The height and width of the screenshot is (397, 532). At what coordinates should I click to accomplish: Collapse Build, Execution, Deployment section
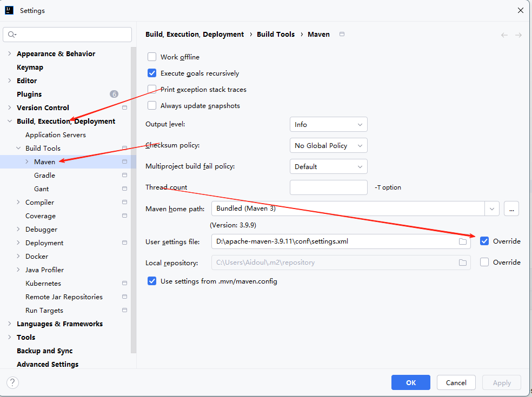(x=10, y=121)
